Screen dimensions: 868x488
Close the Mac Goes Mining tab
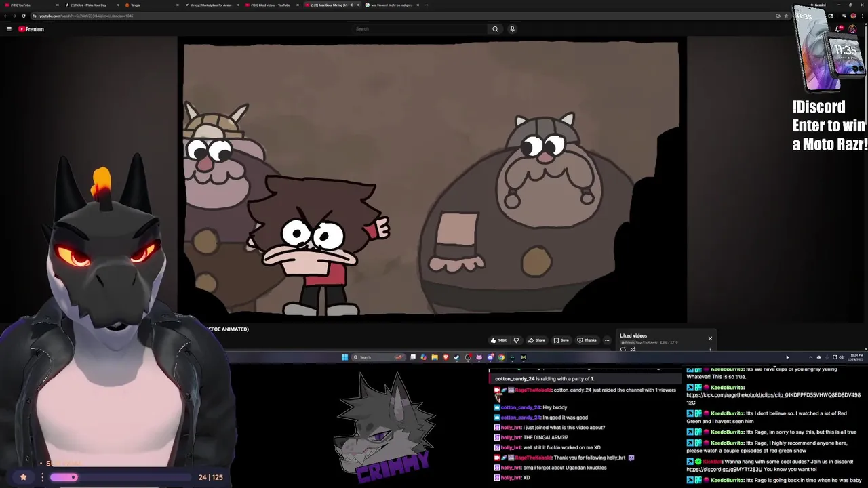tap(357, 5)
